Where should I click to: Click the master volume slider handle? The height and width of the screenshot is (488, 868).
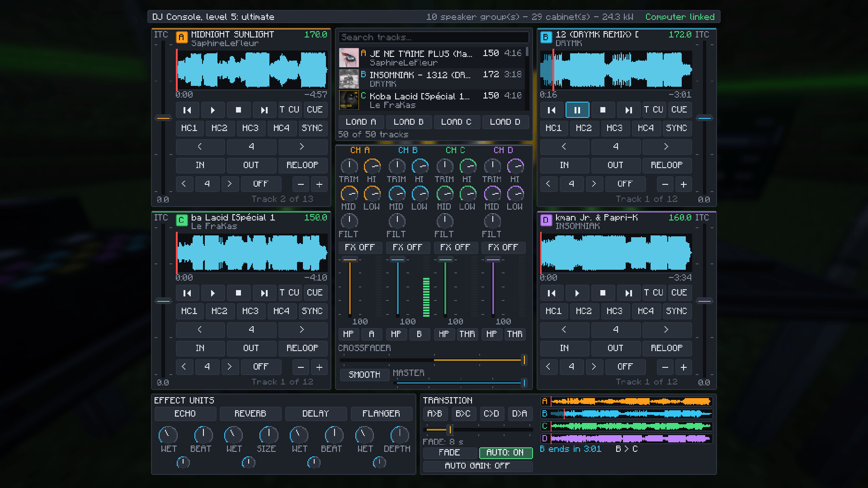pos(524,383)
